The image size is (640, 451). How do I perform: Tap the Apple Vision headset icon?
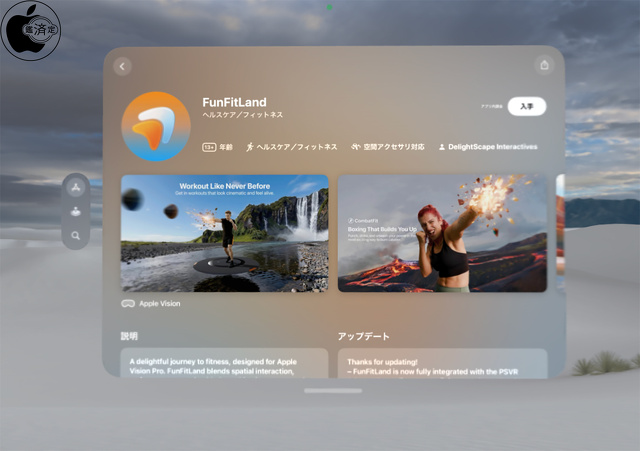pyautogui.click(x=128, y=304)
